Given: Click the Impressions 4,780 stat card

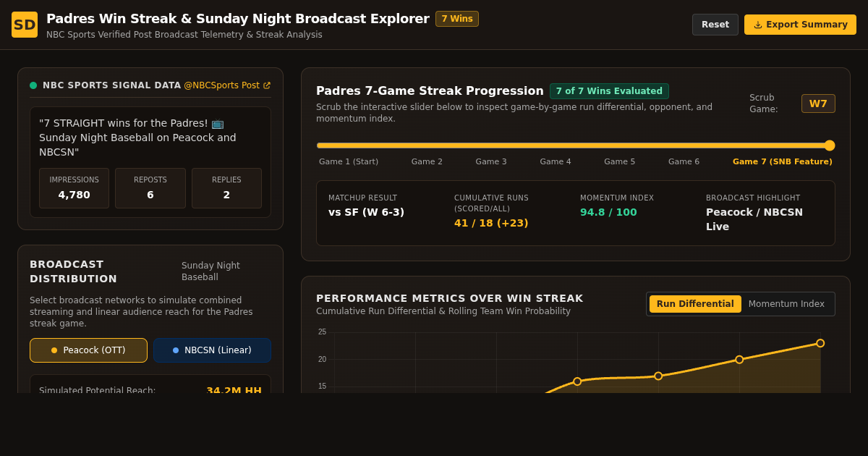Looking at the screenshot, I should tap(74, 188).
